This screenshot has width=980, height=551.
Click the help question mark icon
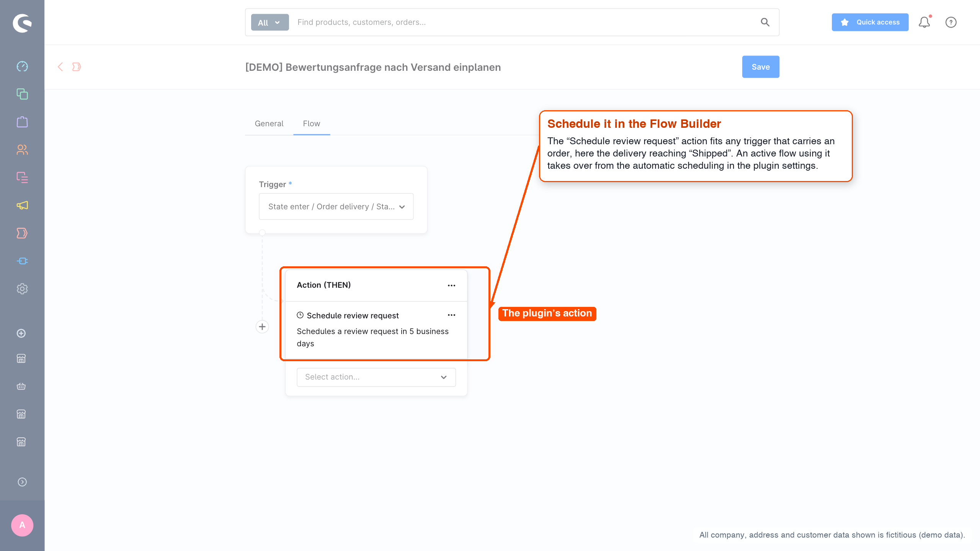951,22
